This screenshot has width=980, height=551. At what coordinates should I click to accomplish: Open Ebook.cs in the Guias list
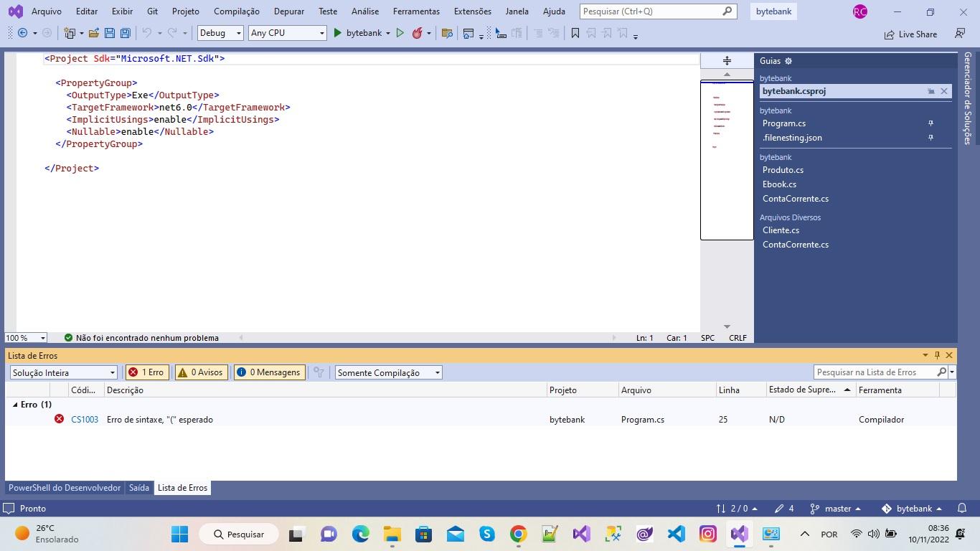point(779,184)
